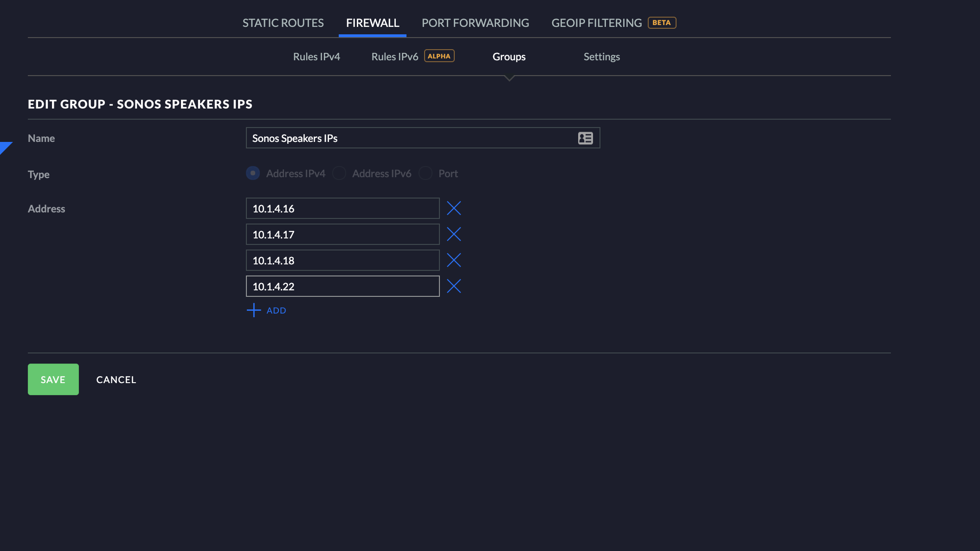Open the Port Forwarding tab
Image resolution: width=980 pixels, height=551 pixels.
coord(475,23)
